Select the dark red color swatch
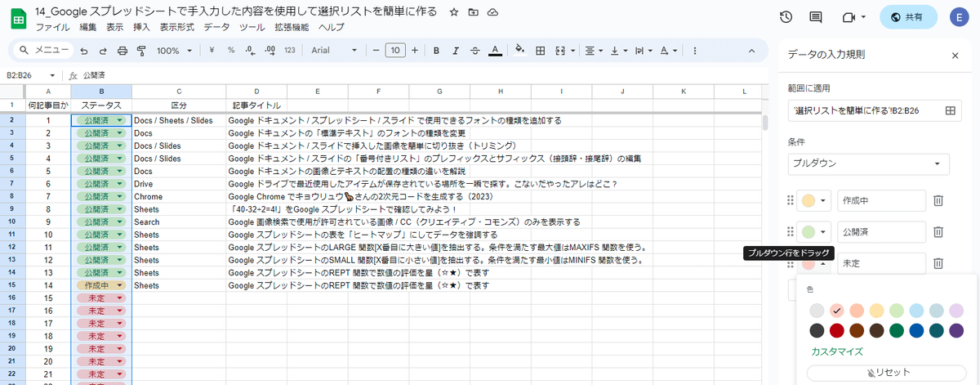980x385 pixels. pos(837,331)
